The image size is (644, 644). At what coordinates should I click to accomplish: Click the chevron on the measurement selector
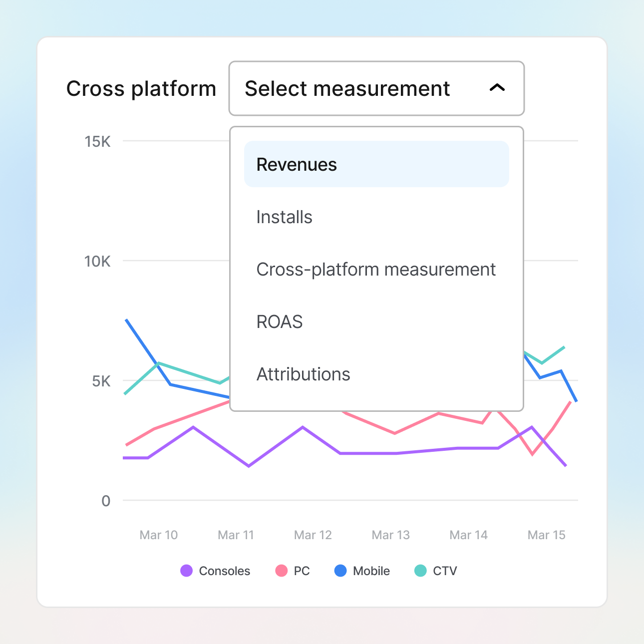click(x=497, y=88)
